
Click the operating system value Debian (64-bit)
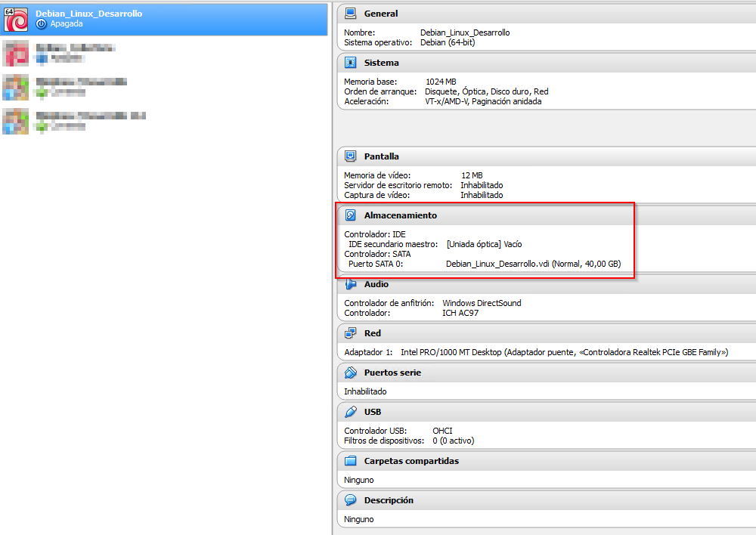click(448, 42)
